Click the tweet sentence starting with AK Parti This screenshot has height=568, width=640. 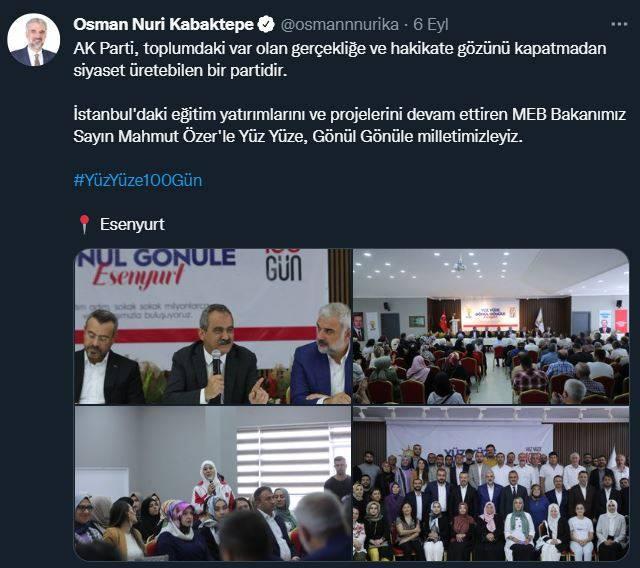(340, 59)
